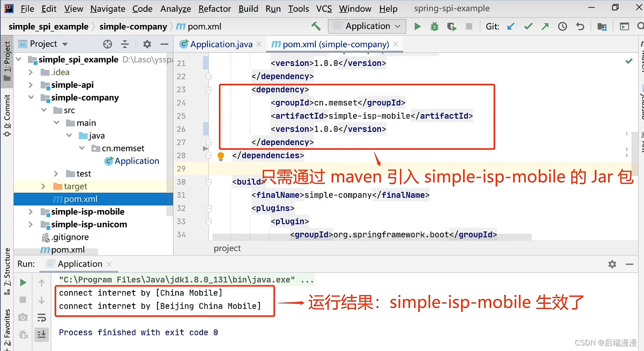Click the Run panel stop square
The height and width of the screenshot is (351, 644).
tap(23, 300)
